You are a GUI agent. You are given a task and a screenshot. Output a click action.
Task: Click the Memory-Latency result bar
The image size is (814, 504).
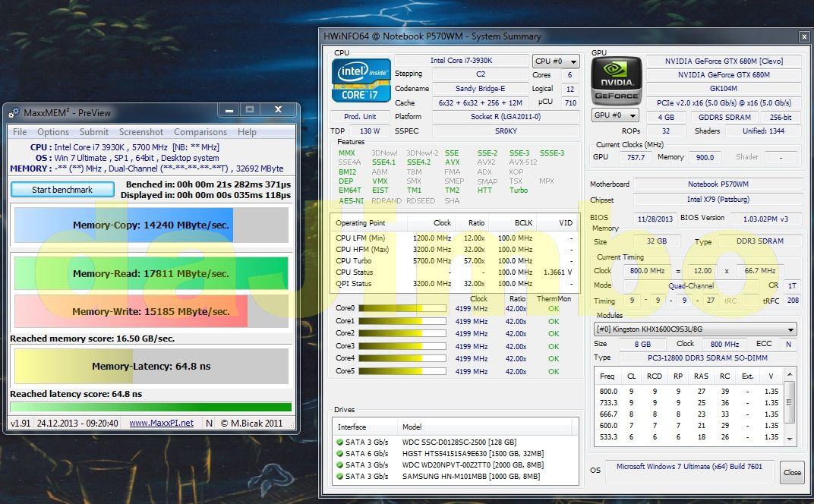[151, 366]
